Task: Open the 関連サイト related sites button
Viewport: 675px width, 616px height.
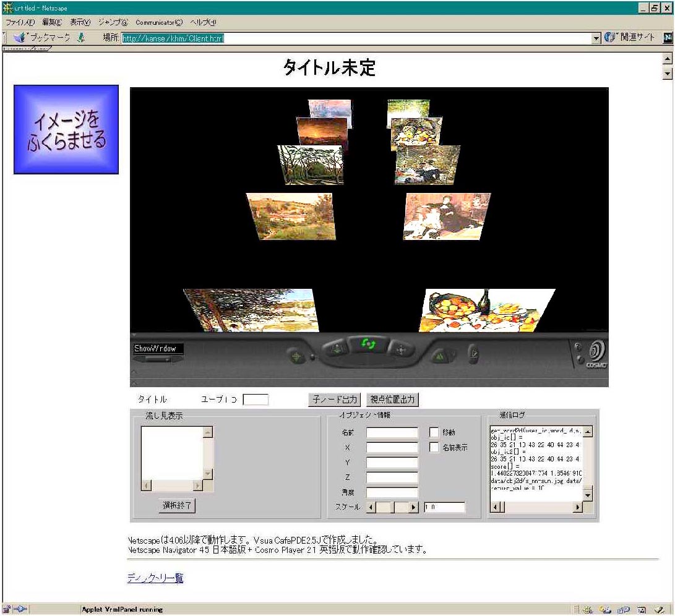Action: click(x=629, y=38)
